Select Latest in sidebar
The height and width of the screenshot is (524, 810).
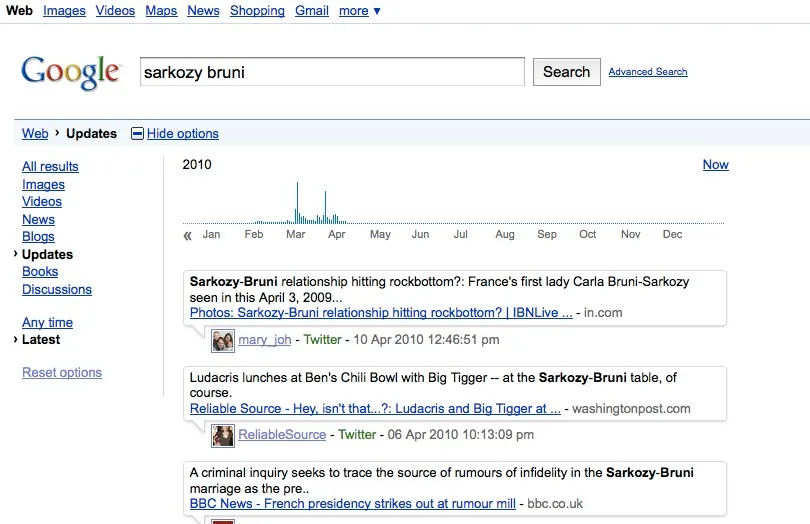tap(41, 340)
